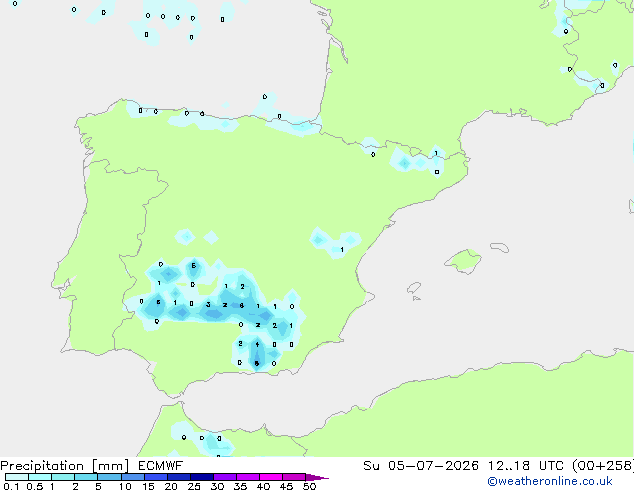This screenshot has height=490, width=634.
Task: Click the legend label '10'
Action: coord(125,486)
